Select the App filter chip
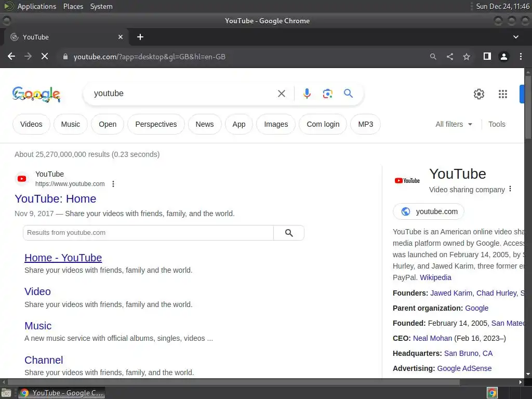532x399 pixels. tap(239, 124)
